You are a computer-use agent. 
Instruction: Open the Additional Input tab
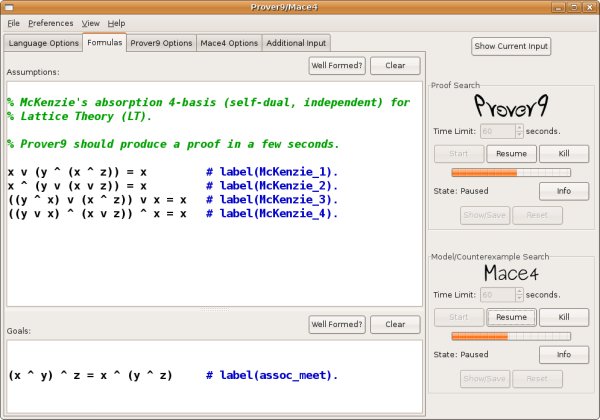point(296,43)
